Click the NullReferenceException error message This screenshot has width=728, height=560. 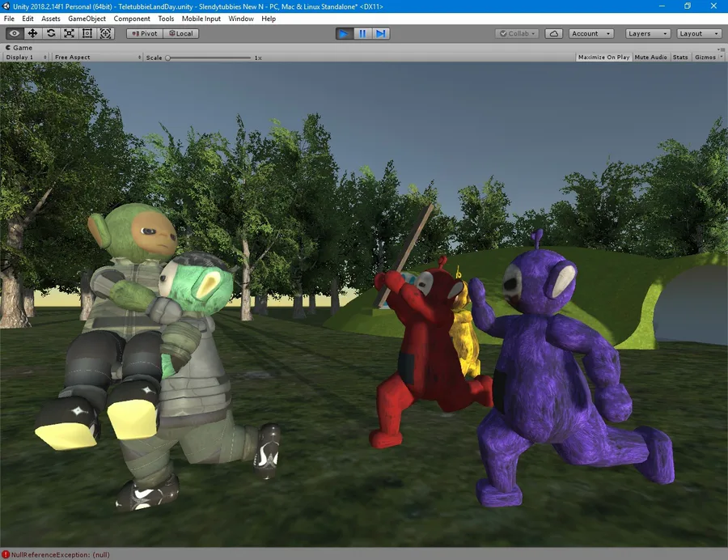61,554
